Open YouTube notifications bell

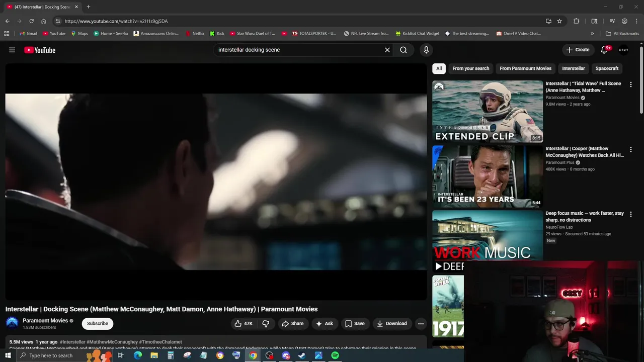pos(605,50)
